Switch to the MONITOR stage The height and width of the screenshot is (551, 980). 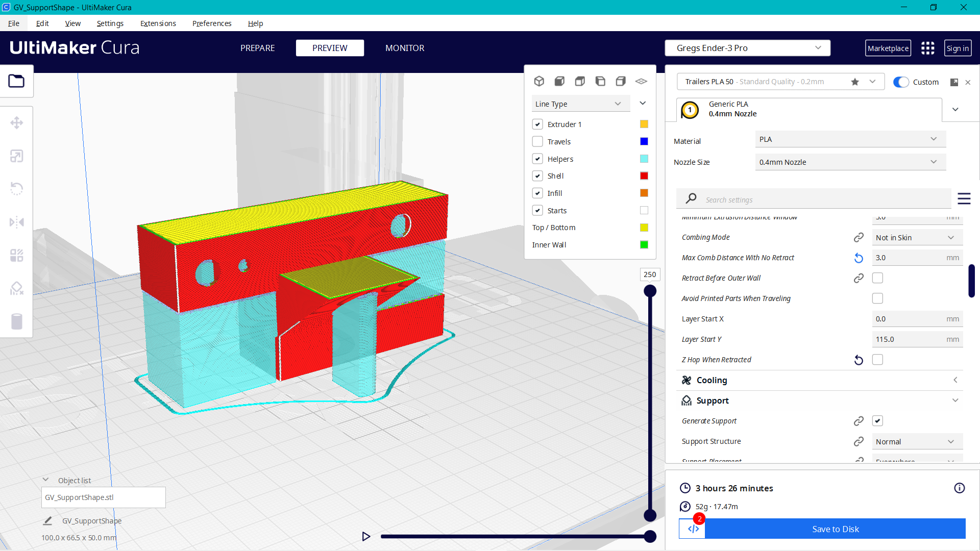point(405,48)
